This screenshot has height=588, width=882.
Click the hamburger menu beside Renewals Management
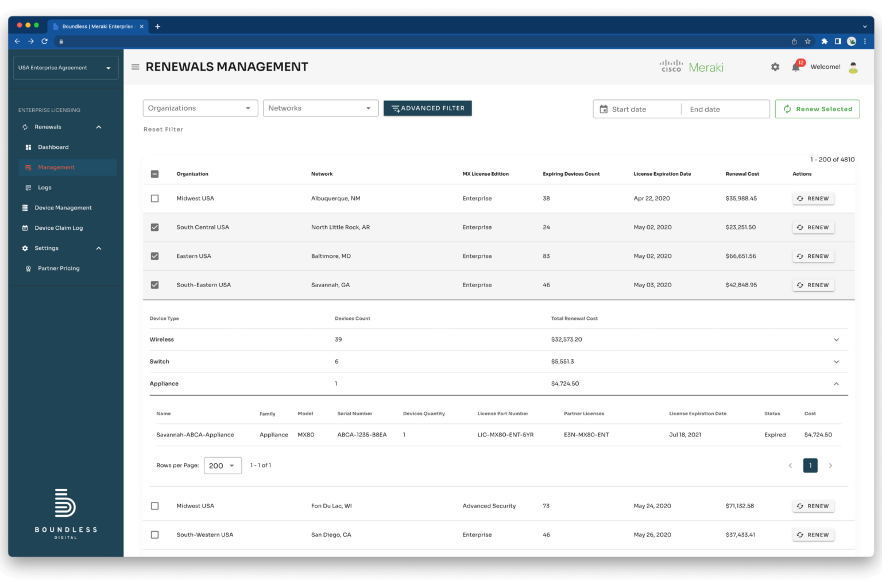click(136, 67)
